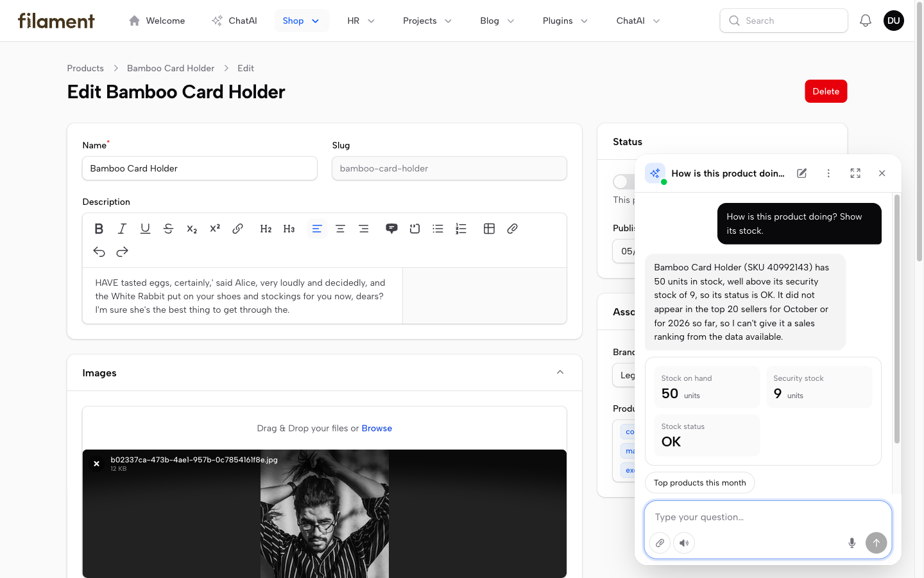Start a new chat conversation
The height and width of the screenshot is (578, 924).
point(801,173)
